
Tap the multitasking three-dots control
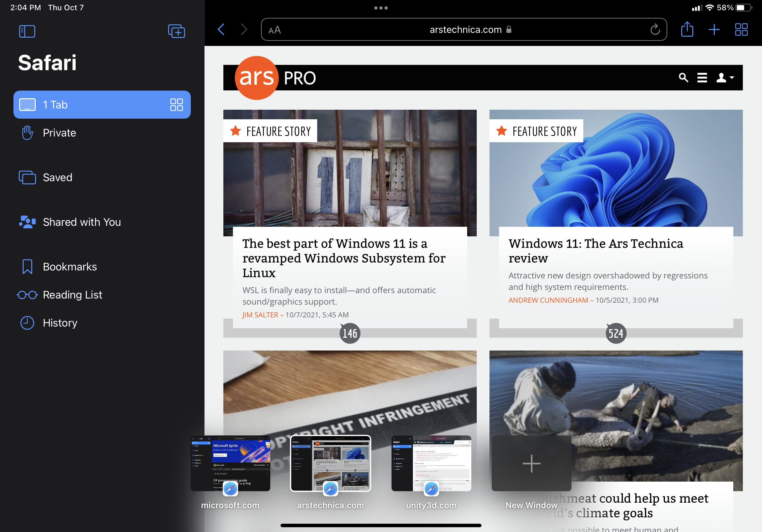pos(381,8)
